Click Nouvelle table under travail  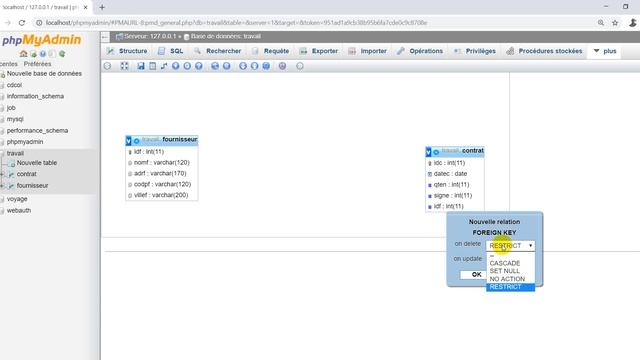click(x=37, y=163)
